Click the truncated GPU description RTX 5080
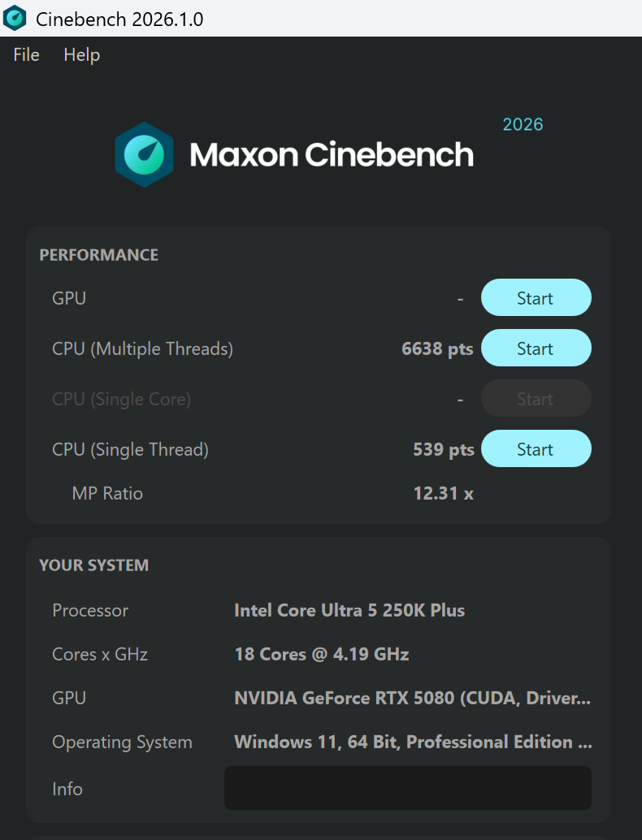The height and width of the screenshot is (840, 642). point(413,698)
